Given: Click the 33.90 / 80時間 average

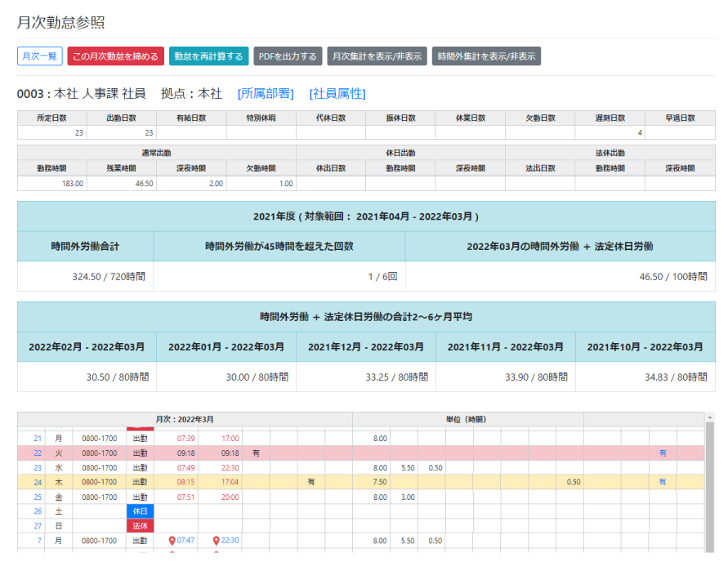Looking at the screenshot, I should 537,377.
